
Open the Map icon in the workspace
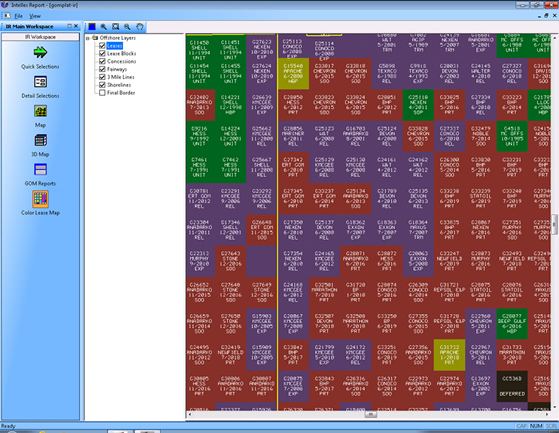[x=40, y=111]
